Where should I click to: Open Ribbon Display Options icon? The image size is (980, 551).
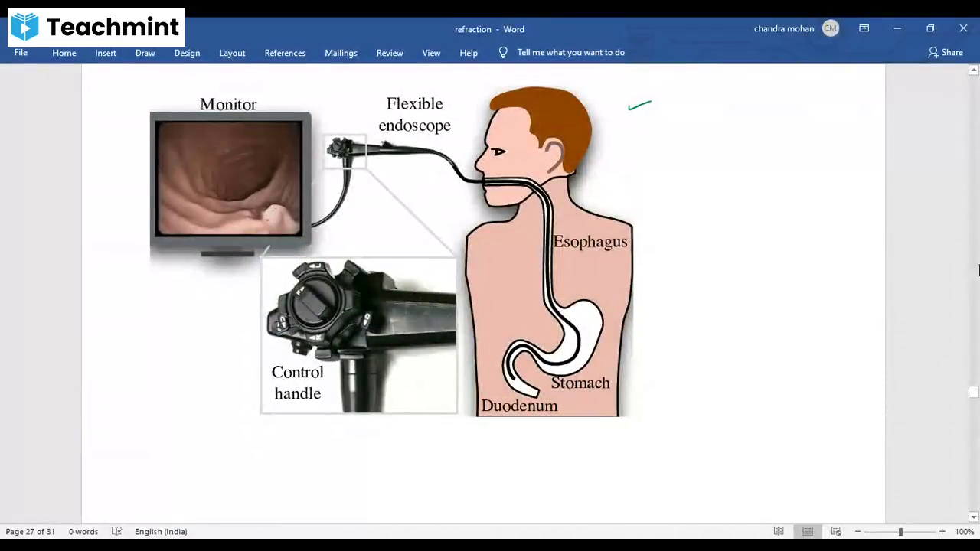[864, 28]
